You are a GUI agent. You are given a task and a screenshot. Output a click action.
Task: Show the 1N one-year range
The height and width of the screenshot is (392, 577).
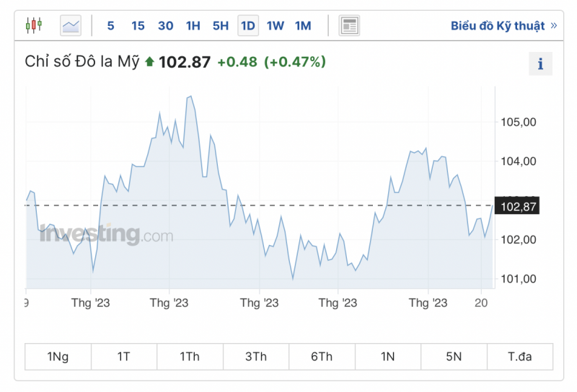tap(387, 357)
